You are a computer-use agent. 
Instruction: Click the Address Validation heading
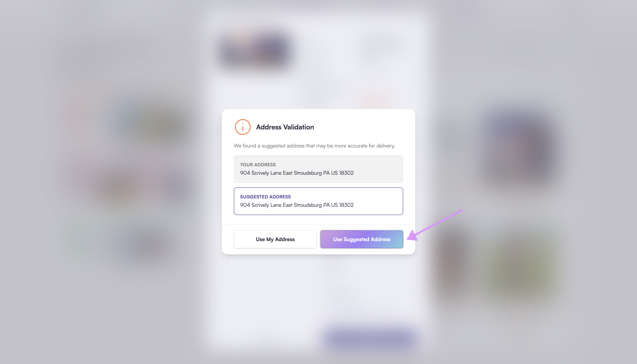coord(285,127)
